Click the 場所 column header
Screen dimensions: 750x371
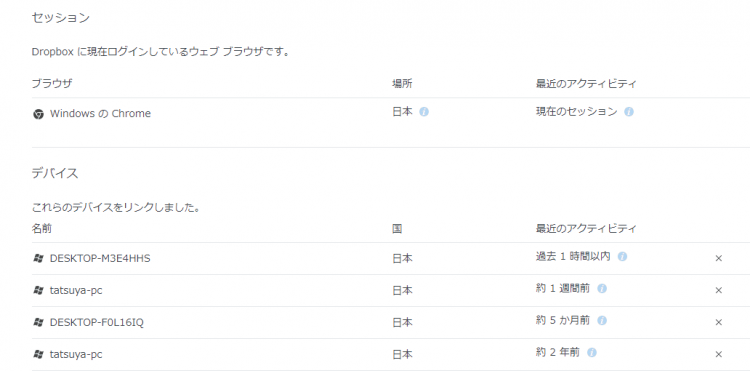tap(402, 84)
